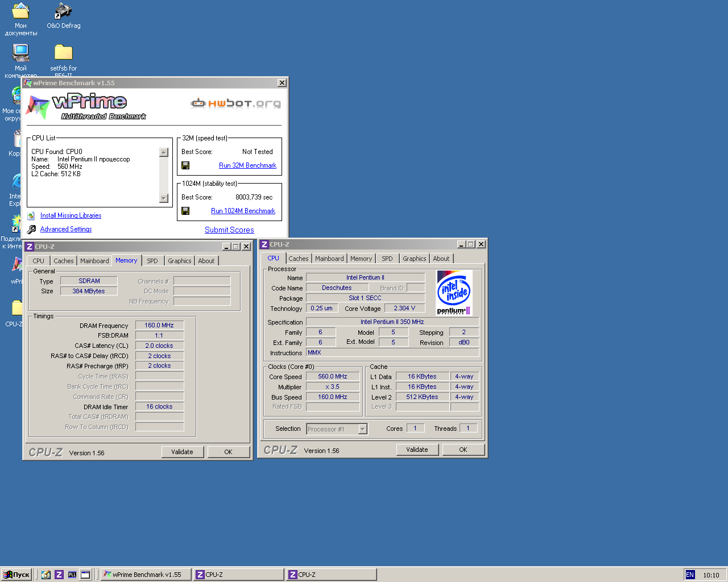Switch to wPrime Benchmark v1.55 taskbar button
The height and width of the screenshot is (582, 728).
(146, 575)
